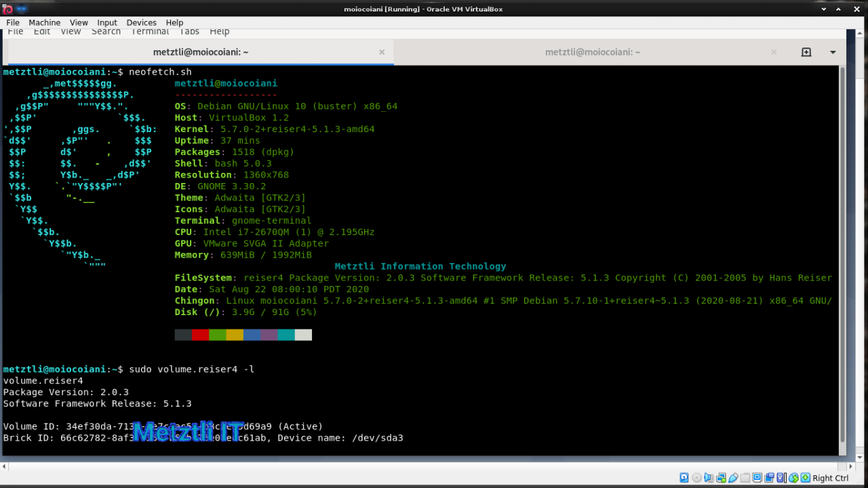The height and width of the screenshot is (488, 868).
Task: Click the virtualization features V chip icon
Action: pos(781,478)
